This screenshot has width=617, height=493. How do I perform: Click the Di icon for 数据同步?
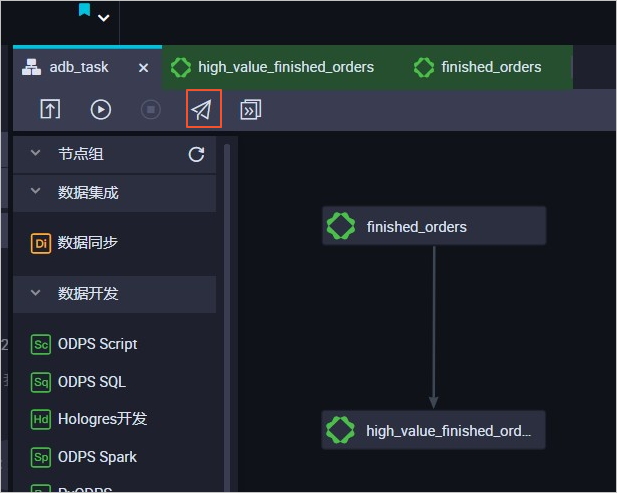[41, 244]
